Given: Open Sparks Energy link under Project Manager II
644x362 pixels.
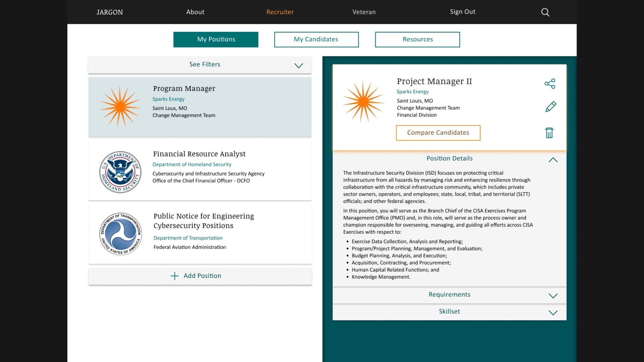Looking at the screenshot, I should [x=413, y=92].
